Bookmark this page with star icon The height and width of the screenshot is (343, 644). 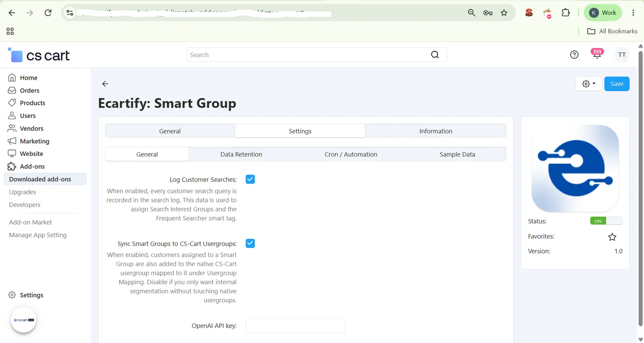[x=504, y=13]
